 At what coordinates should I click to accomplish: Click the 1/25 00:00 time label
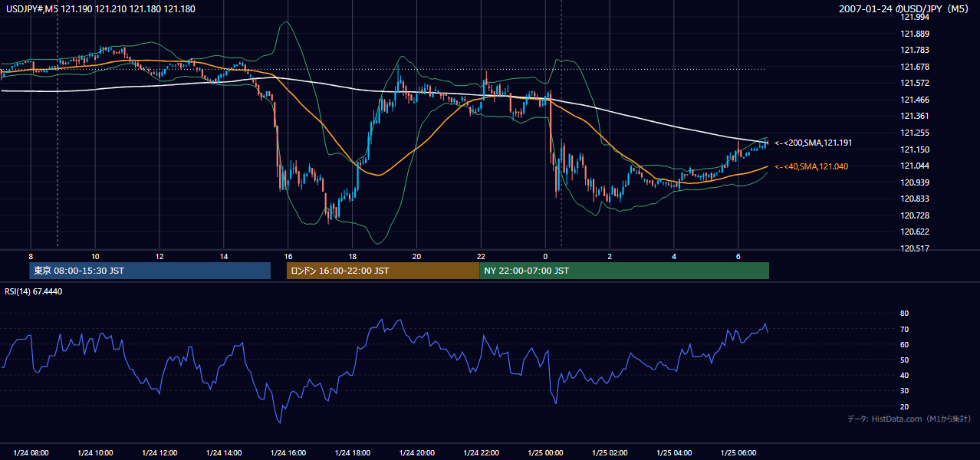[545, 452]
